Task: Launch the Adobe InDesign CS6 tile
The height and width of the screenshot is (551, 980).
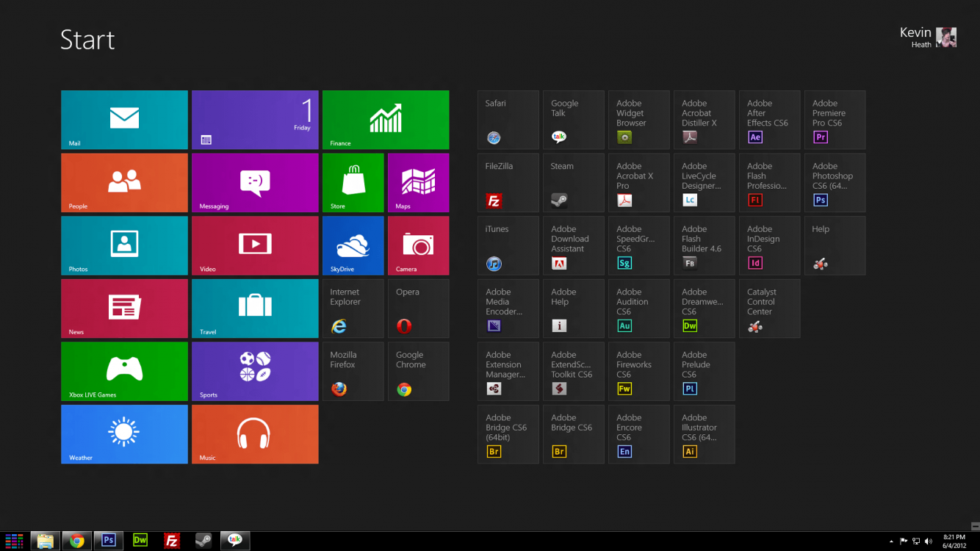Action: 770,245
